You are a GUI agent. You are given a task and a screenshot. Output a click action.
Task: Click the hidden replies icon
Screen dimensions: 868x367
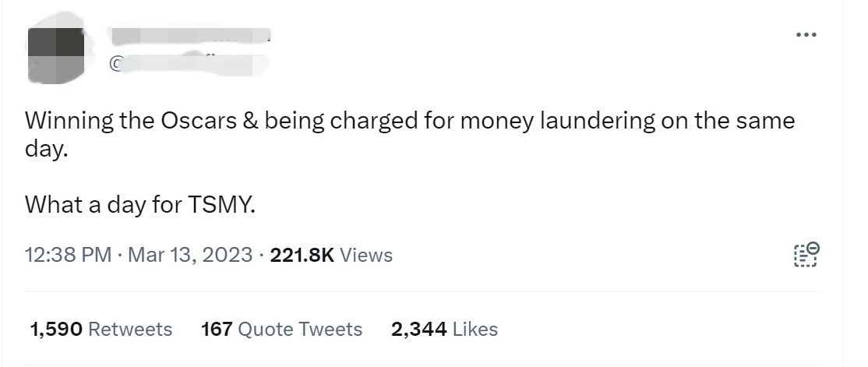tap(806, 255)
